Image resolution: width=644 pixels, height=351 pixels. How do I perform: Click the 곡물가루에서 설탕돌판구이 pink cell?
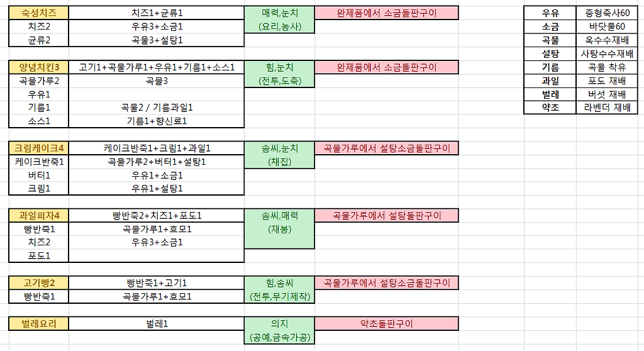click(x=386, y=216)
